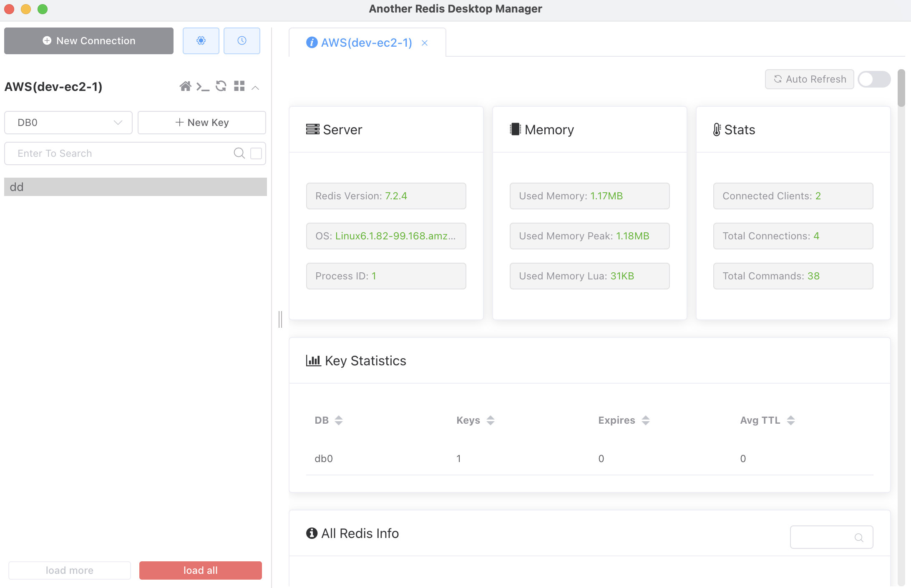Image resolution: width=911 pixels, height=588 pixels.
Task: Open the DB0 database dropdown
Action: (x=68, y=123)
